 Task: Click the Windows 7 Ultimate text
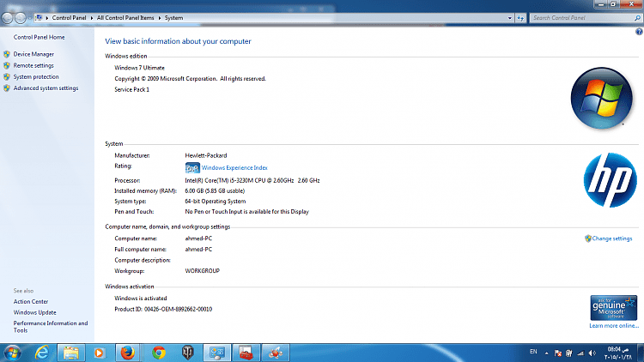[139, 68]
